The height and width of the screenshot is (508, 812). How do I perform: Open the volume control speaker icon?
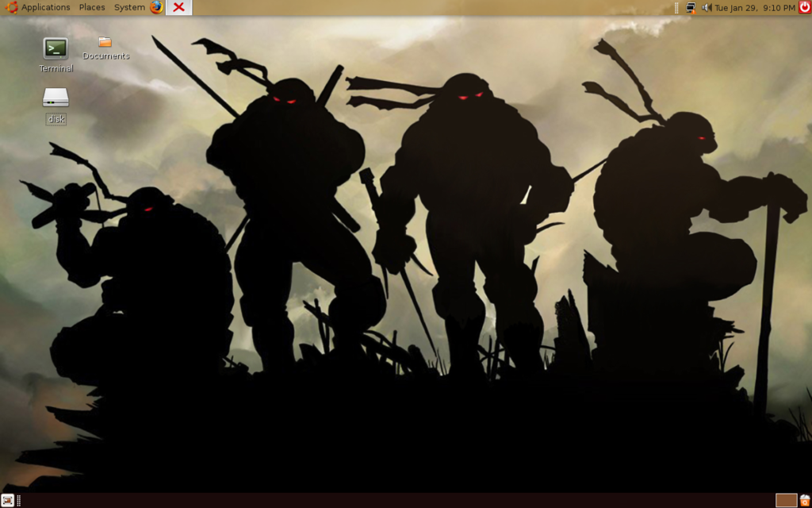pyautogui.click(x=707, y=7)
